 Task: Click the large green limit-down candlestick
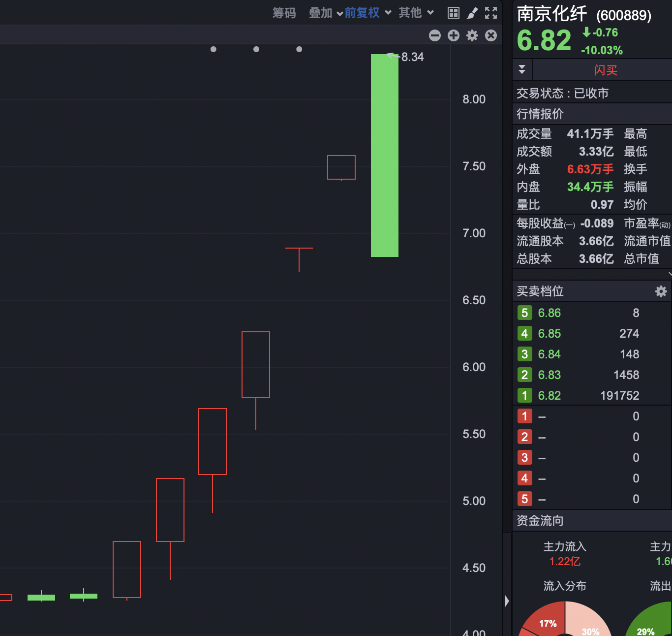click(385, 156)
